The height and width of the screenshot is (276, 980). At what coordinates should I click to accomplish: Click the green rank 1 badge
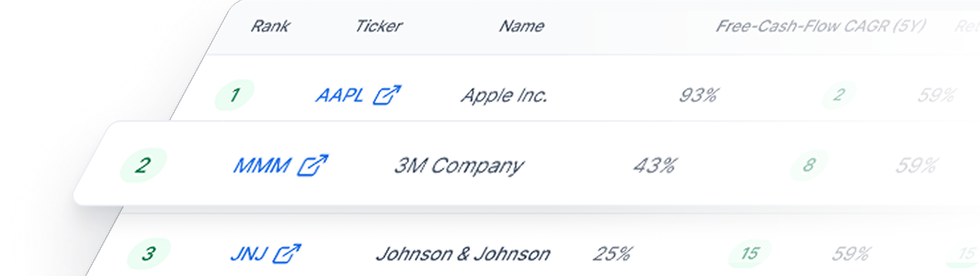[234, 95]
